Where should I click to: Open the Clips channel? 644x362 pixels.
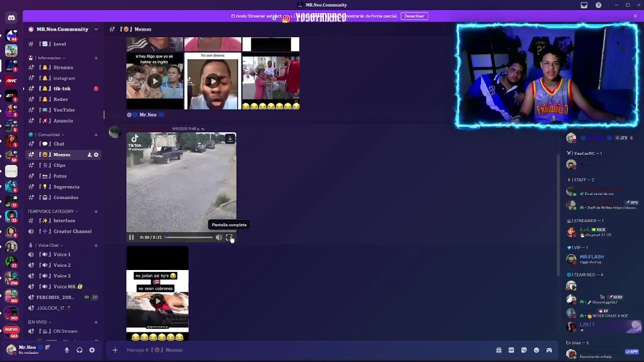63,165
